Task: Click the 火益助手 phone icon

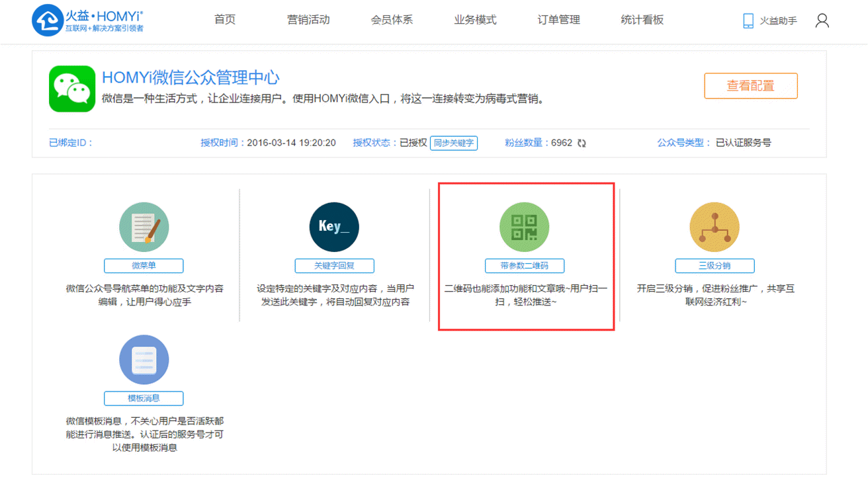Action: (748, 20)
